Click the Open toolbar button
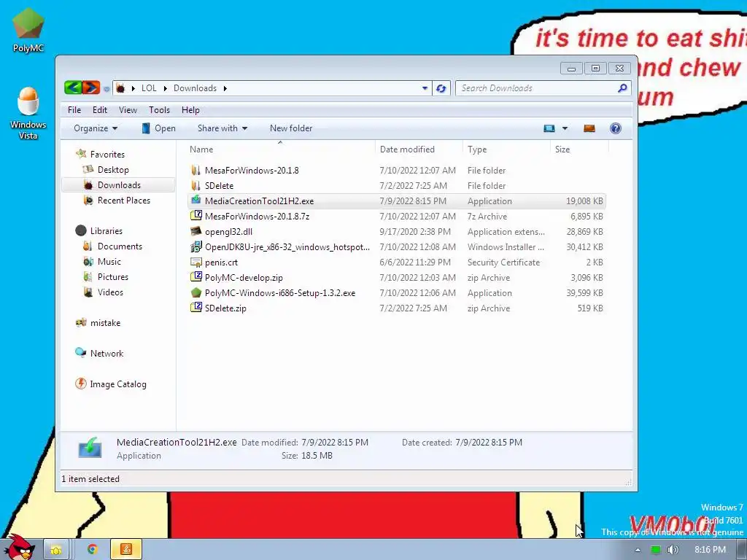Viewport: 747px width, 560px height. coord(158,128)
